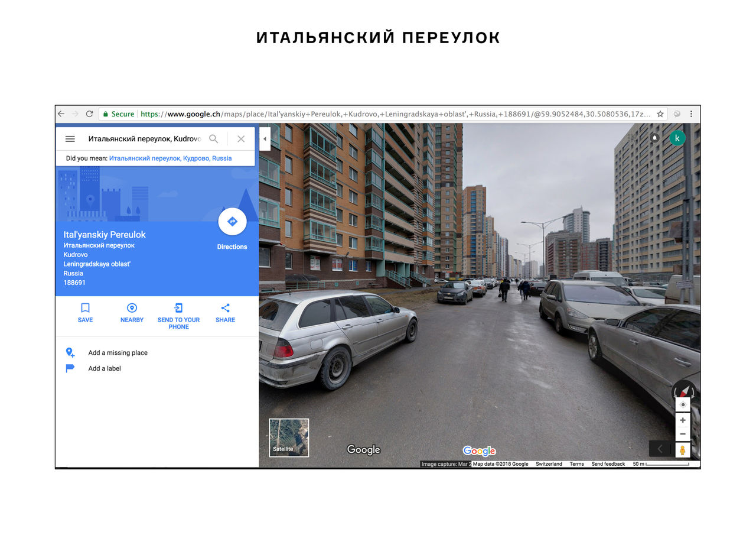Open the hamburger menu in Google Maps
756x535 pixels.
click(x=70, y=139)
